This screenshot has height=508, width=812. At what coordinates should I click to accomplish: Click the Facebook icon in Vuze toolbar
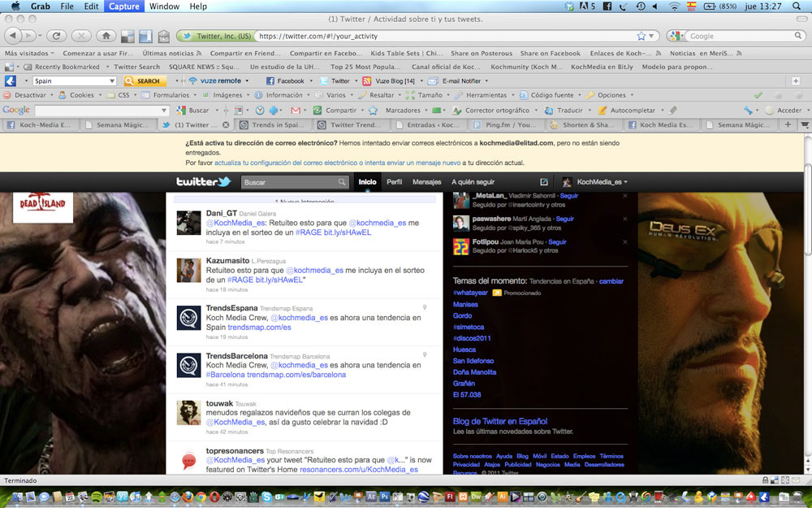270,80
